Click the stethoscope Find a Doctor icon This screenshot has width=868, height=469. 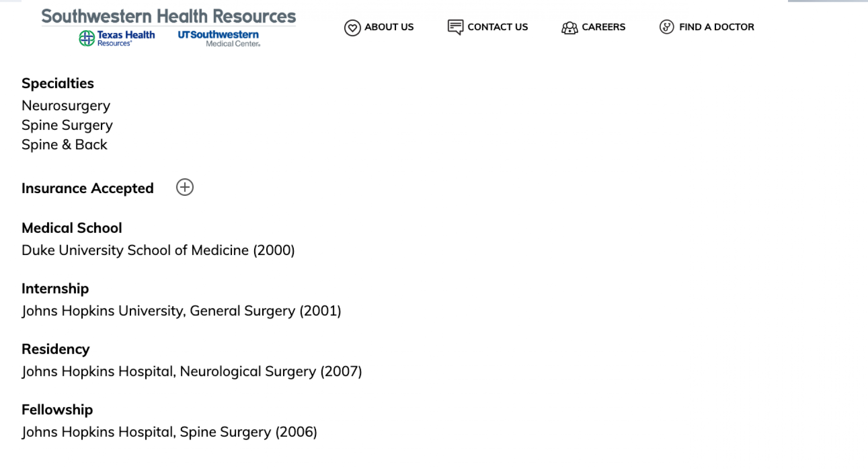pyautogui.click(x=666, y=27)
